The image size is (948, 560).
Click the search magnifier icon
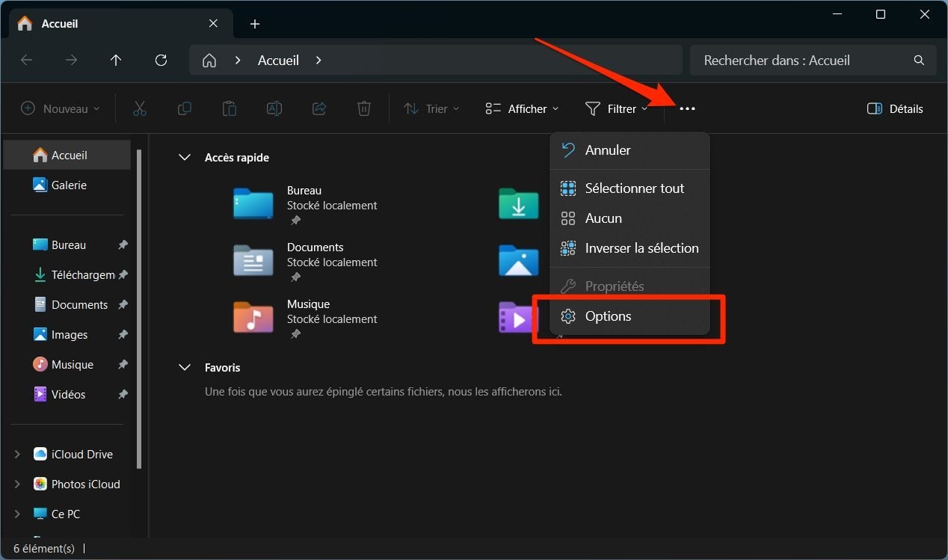pos(919,61)
